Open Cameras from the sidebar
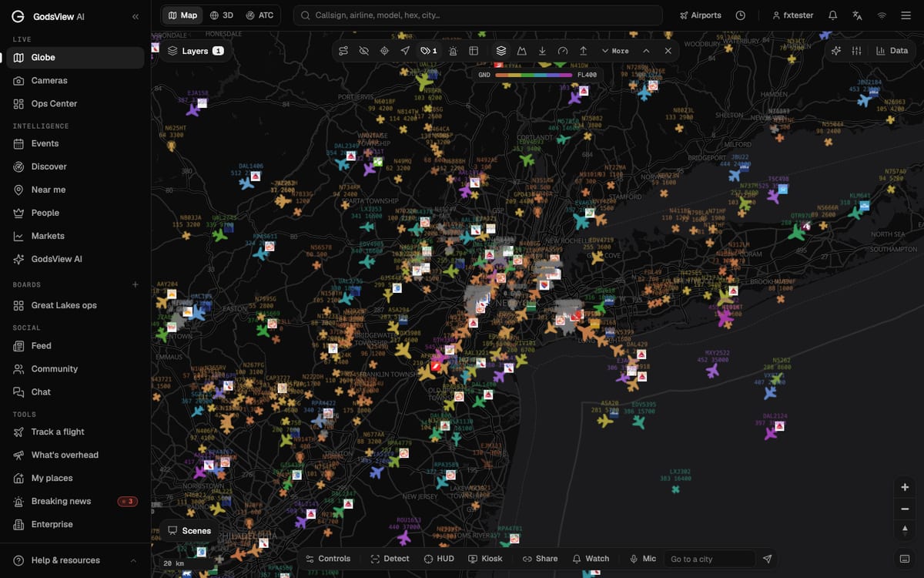 pyautogui.click(x=75, y=80)
